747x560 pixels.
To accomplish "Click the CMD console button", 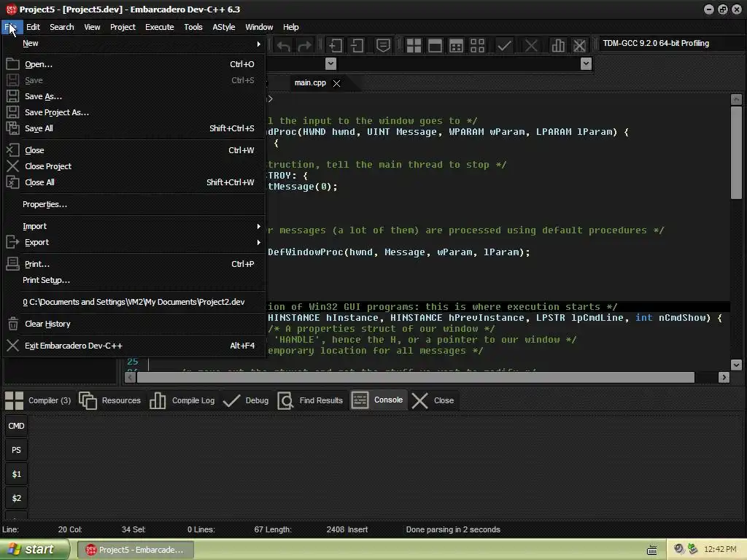I will pyautogui.click(x=16, y=426).
